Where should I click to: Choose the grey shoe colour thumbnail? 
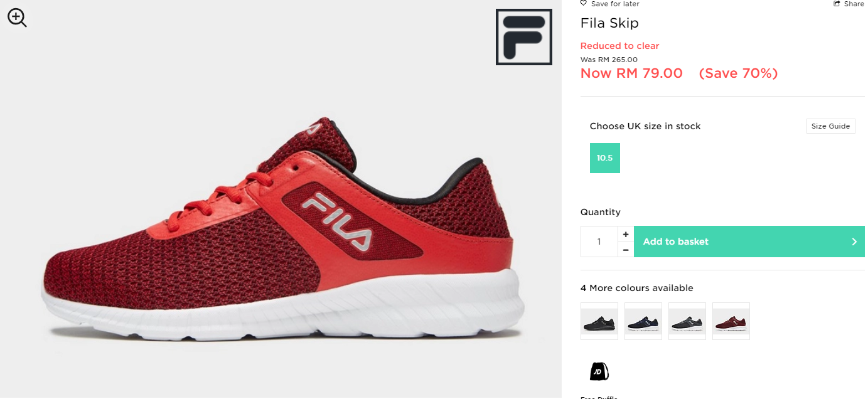(687, 321)
